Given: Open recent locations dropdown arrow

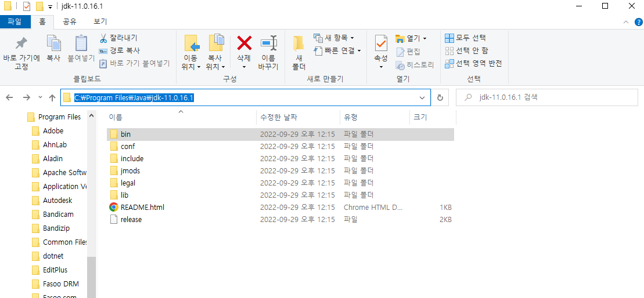Looking at the screenshot, I should pos(40,97).
